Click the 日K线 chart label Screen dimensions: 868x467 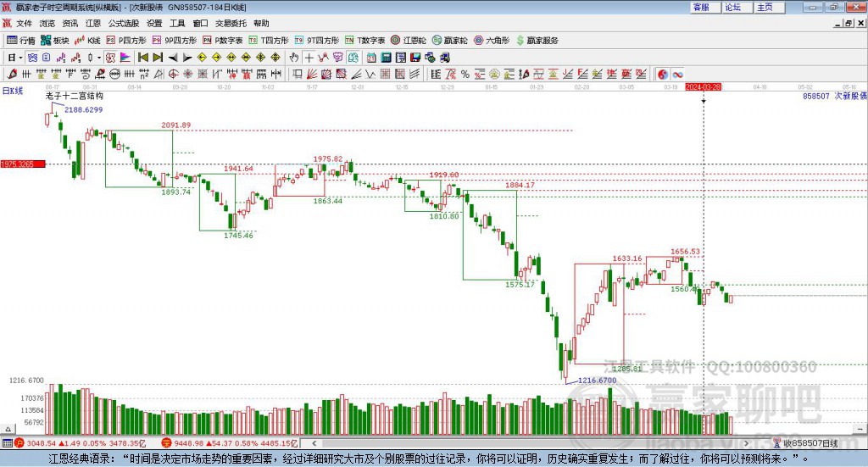(x=13, y=92)
